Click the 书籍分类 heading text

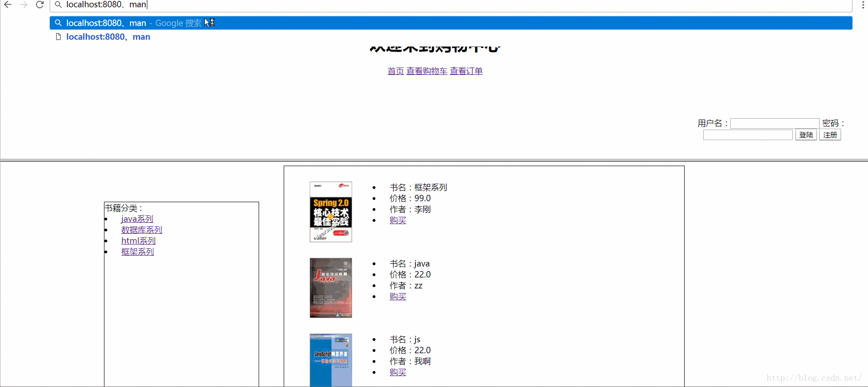(124, 208)
